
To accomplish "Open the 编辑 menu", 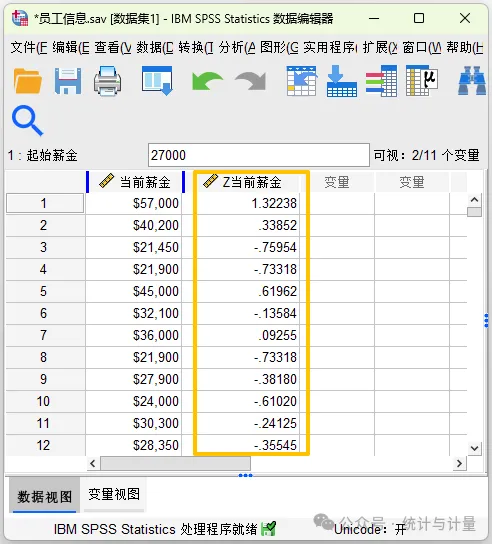I will click(x=71, y=48).
